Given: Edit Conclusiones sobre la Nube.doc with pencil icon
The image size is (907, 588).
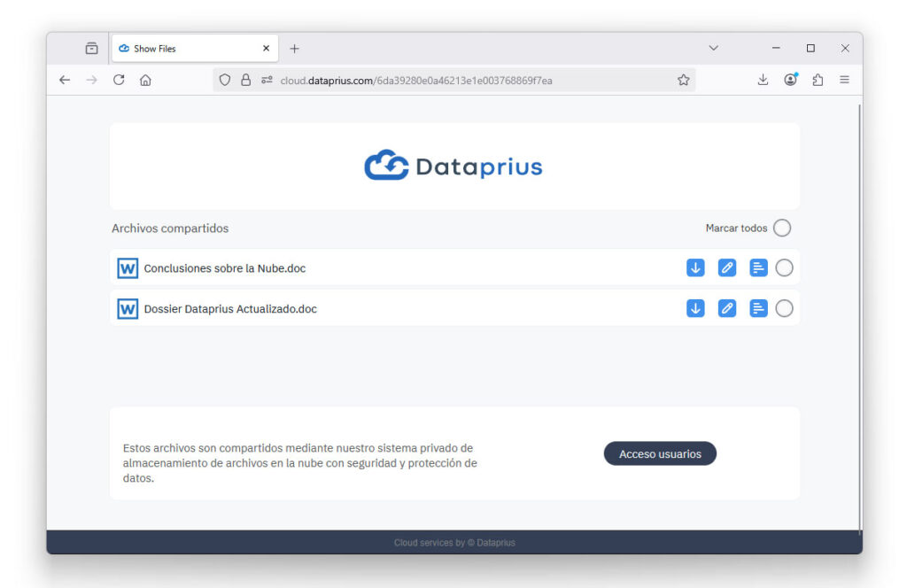Looking at the screenshot, I should click(x=726, y=267).
